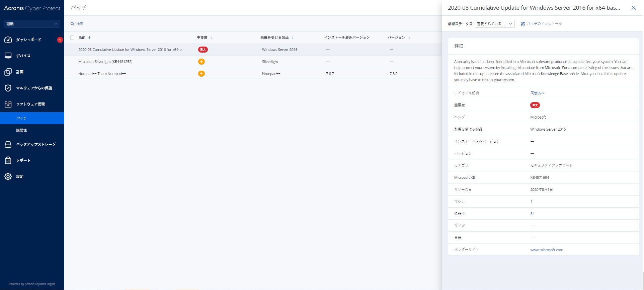This screenshot has width=644, height=290.
Task: Open the 設定 gear icon
Action: tap(8, 176)
